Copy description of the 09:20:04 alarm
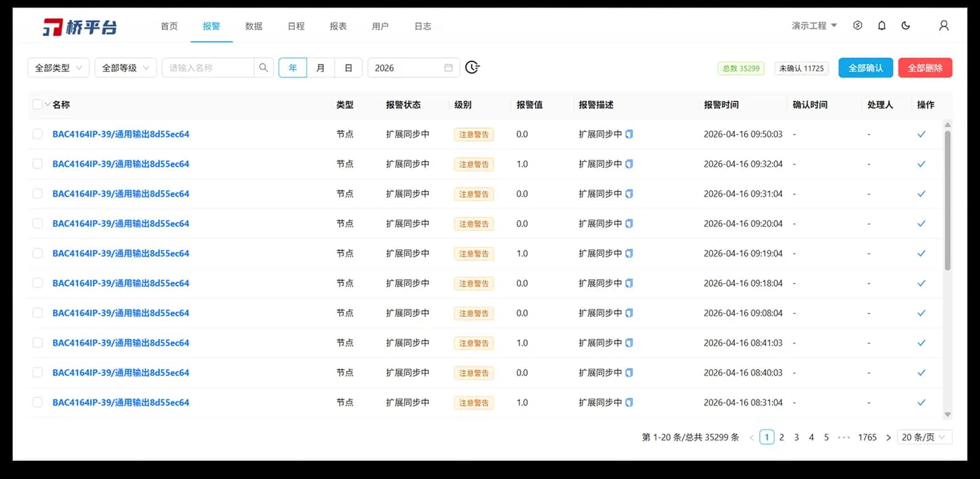Screen dimensions: 980x479 coord(629,224)
